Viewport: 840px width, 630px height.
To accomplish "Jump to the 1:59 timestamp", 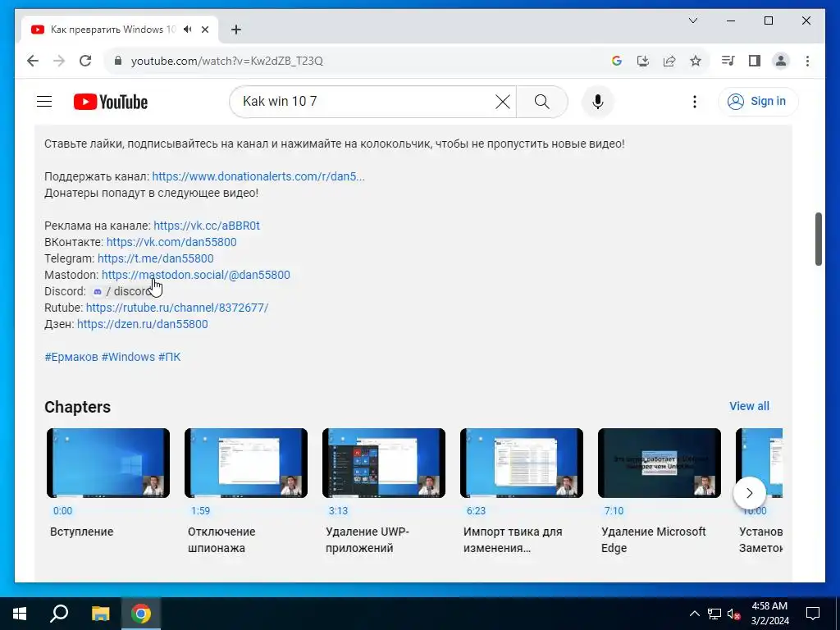I will (200, 510).
